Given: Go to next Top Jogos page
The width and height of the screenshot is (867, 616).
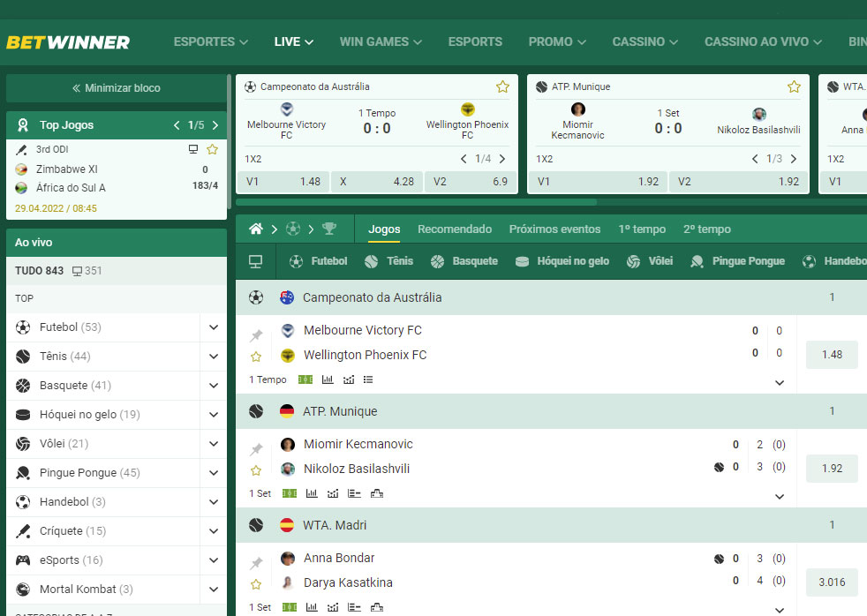Looking at the screenshot, I should click(x=215, y=125).
